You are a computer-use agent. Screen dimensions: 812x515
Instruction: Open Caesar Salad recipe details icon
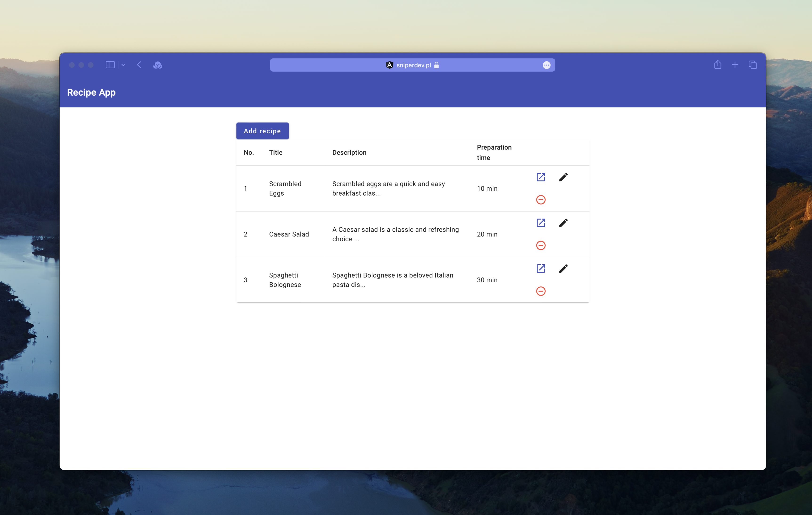click(541, 223)
